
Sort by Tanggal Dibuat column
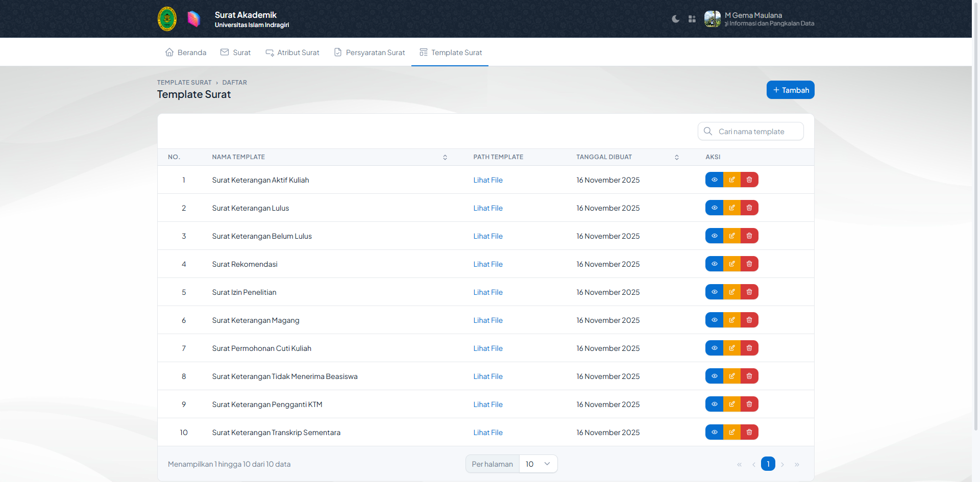pos(677,157)
